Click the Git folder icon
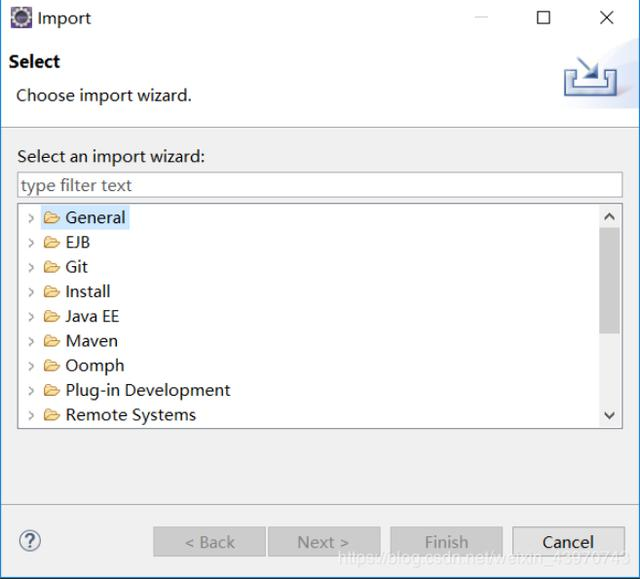 (x=52, y=267)
